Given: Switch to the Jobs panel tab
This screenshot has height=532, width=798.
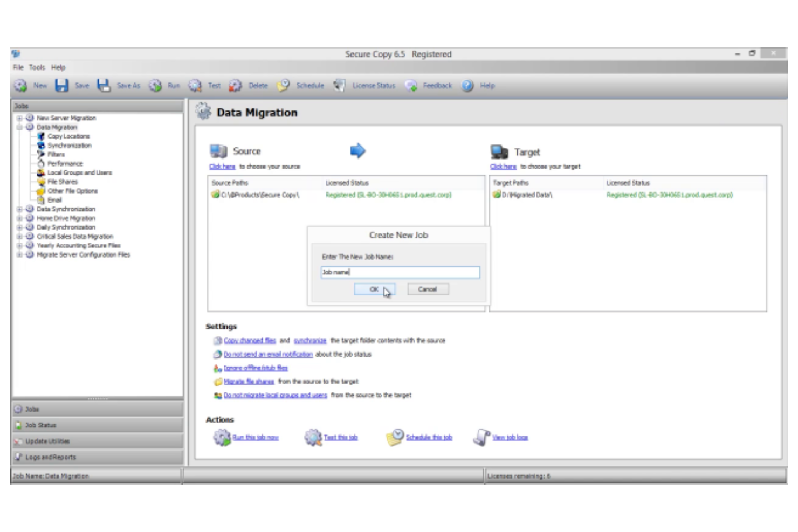Looking at the screenshot, I should (98, 409).
